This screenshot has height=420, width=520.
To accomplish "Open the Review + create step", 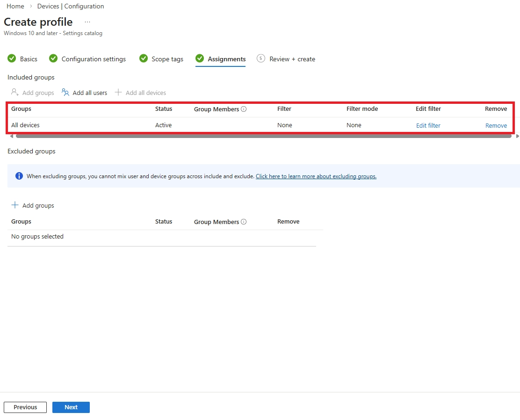I will coord(292,59).
